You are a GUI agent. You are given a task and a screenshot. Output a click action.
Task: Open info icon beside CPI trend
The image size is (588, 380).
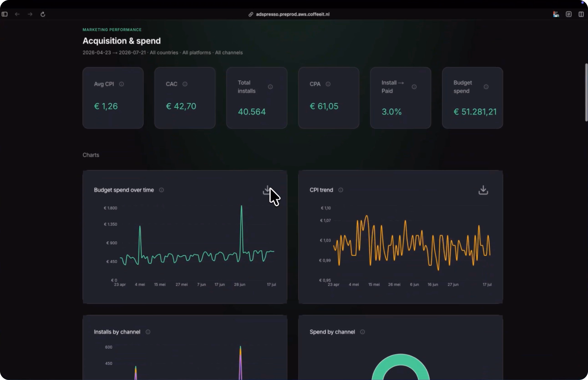pos(341,190)
